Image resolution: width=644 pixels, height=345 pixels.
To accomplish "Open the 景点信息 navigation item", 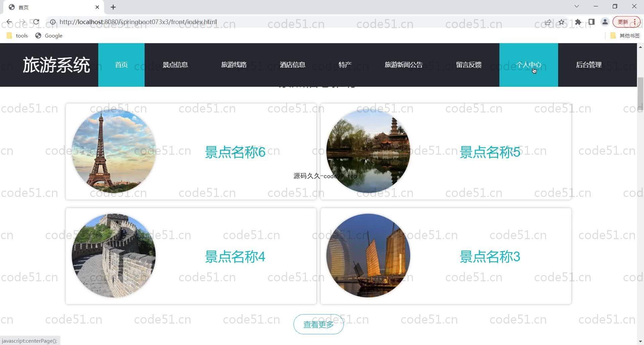I will click(x=175, y=65).
